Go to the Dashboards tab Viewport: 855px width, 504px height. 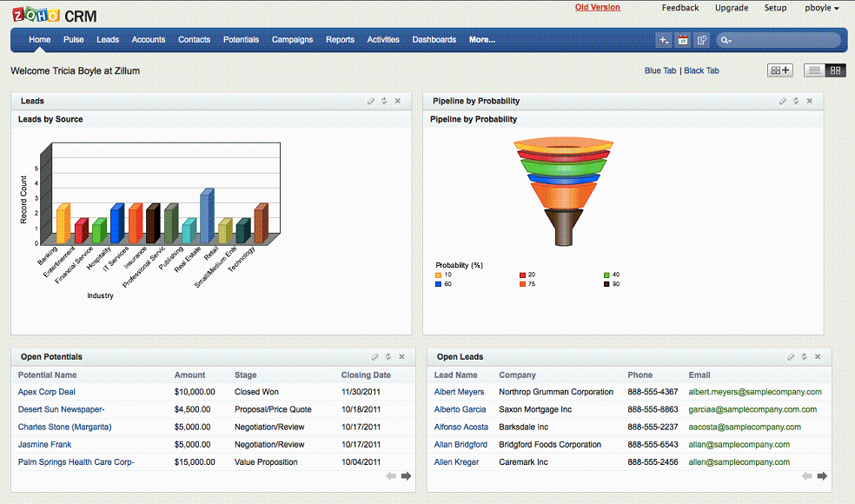[x=434, y=40]
